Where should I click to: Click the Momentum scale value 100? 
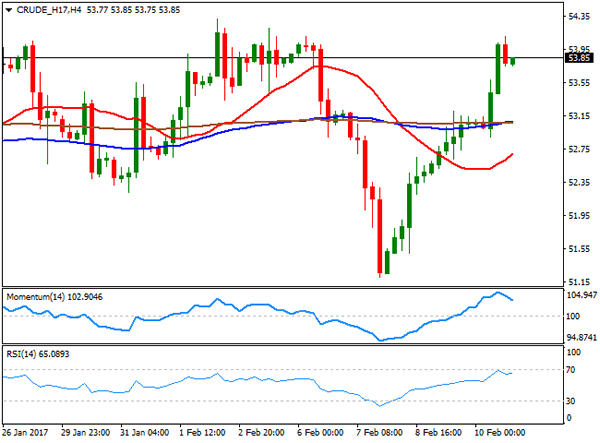coord(573,316)
